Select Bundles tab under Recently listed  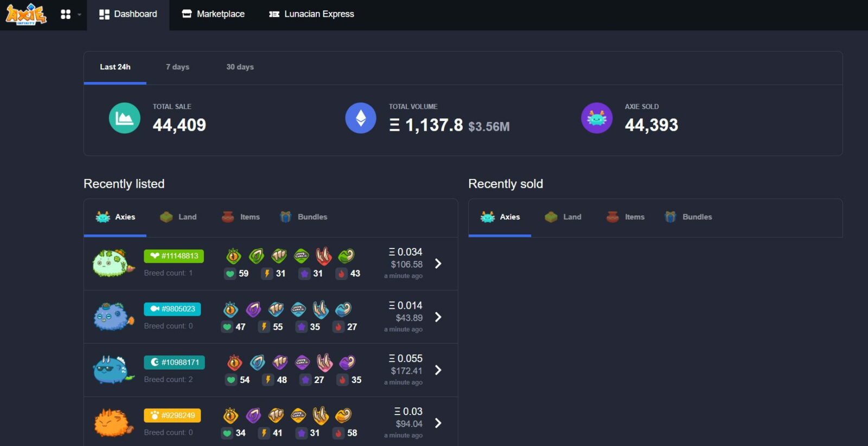pyautogui.click(x=303, y=217)
